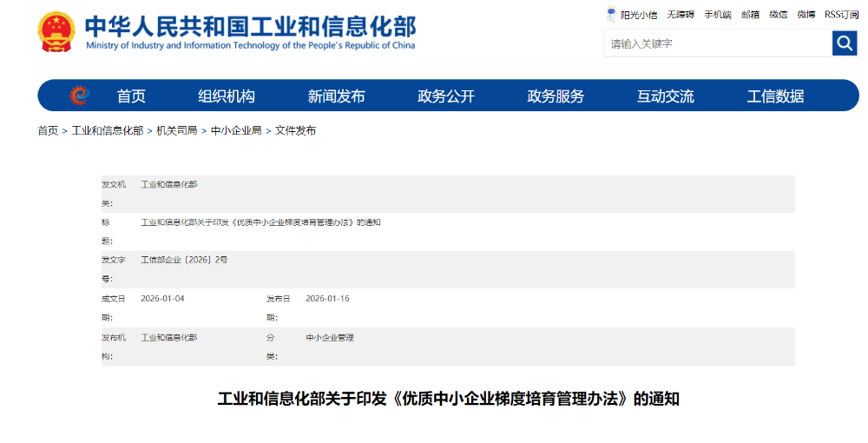Screen dimensions: 868x443
Task: Click the national emblem logo
Action: (56, 32)
